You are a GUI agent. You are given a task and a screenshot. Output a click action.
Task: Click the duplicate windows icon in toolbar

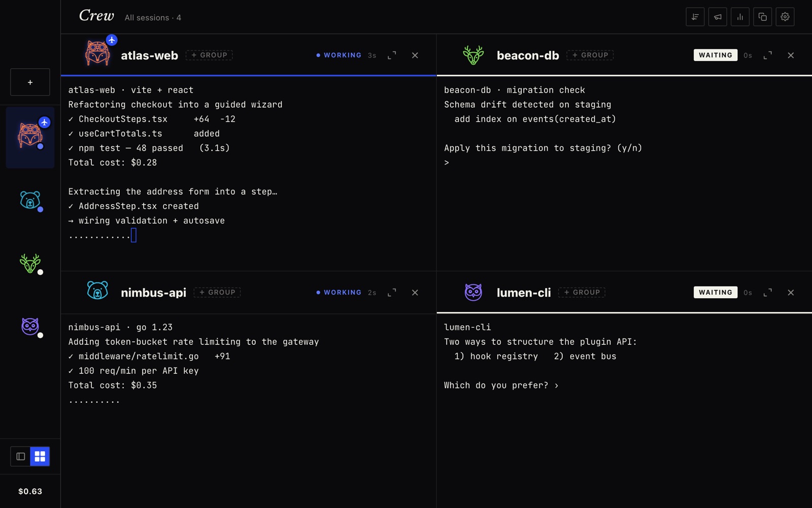762,17
